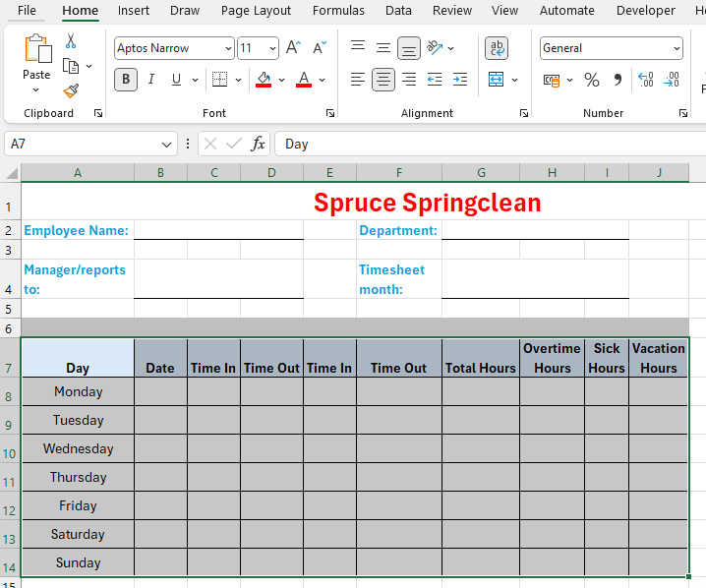This screenshot has width=706, height=588.
Task: Click the Increase Font Size icon
Action: 293,48
